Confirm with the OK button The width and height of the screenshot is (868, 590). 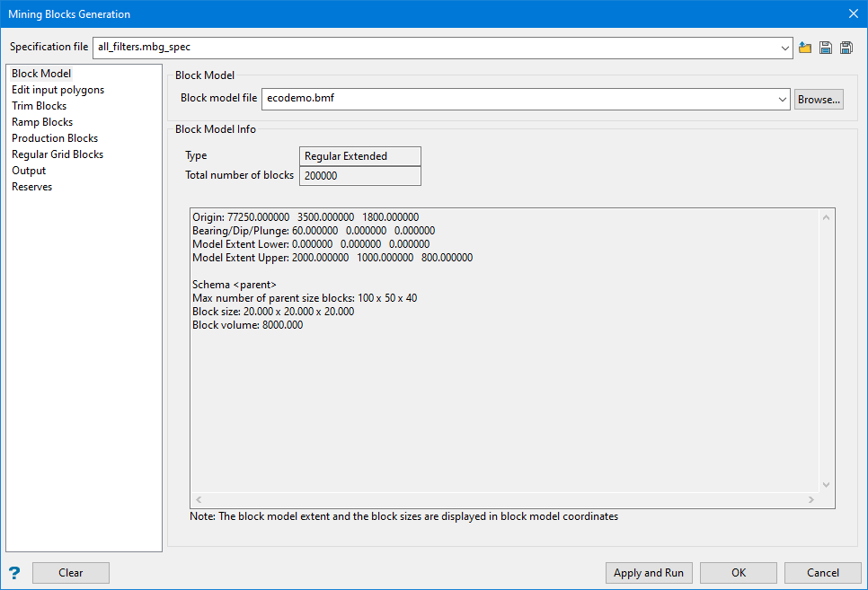(739, 573)
